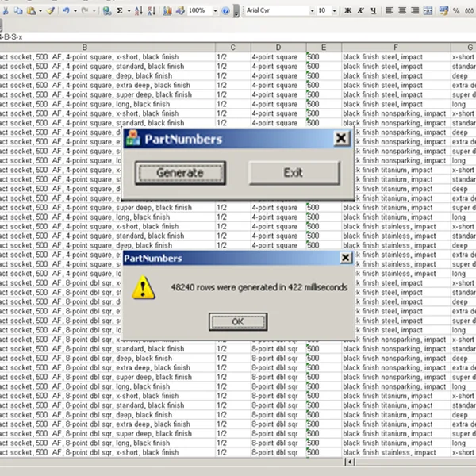Screen dimensions: 476x476
Task: Select column G header
Action: coord(463,48)
